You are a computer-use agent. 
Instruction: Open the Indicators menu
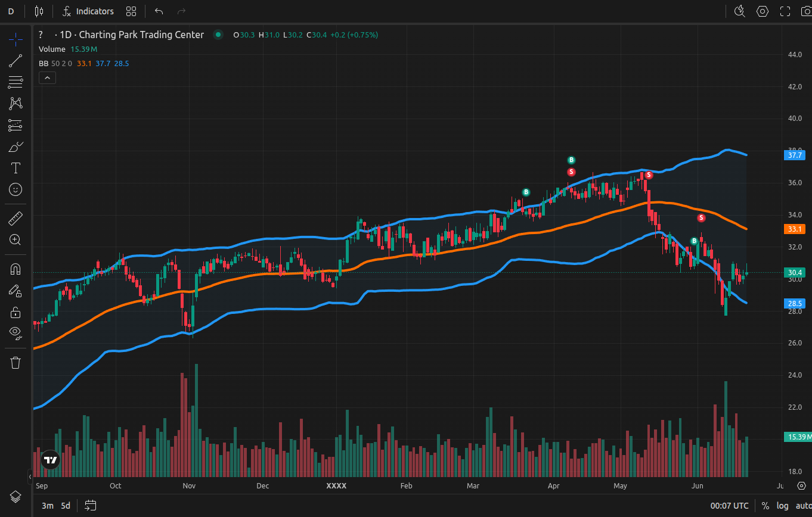point(88,11)
